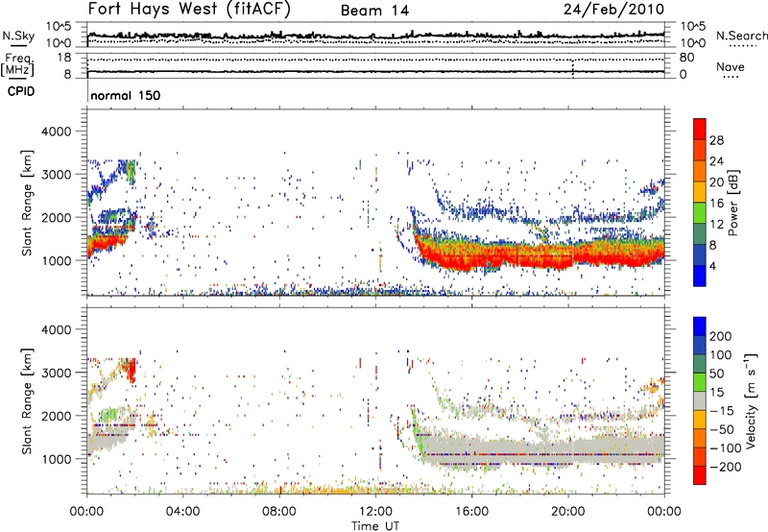Select the '80' Nave axis tick label
Screen dimensions: 768x532
[x=686, y=58]
